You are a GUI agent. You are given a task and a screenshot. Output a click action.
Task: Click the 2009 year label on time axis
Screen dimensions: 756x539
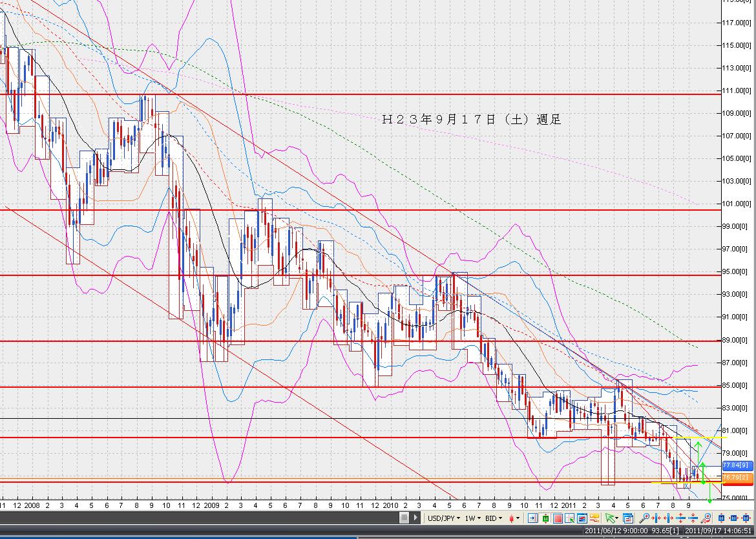click(211, 506)
